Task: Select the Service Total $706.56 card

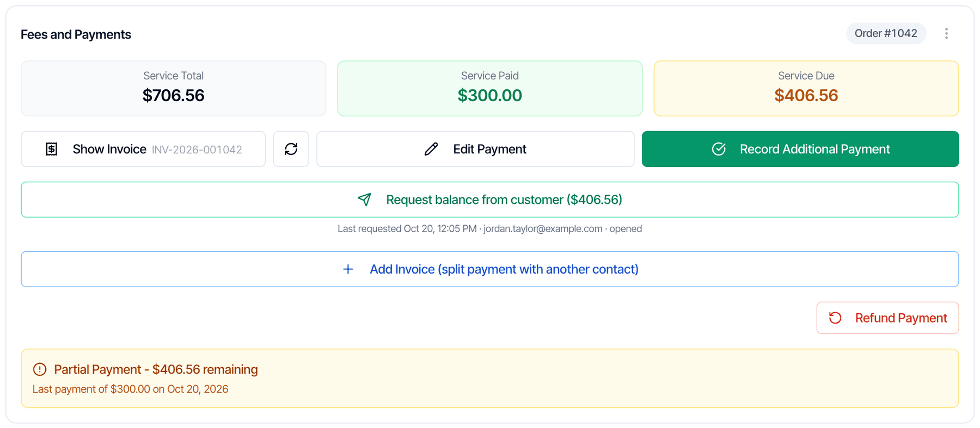Action: tap(174, 88)
